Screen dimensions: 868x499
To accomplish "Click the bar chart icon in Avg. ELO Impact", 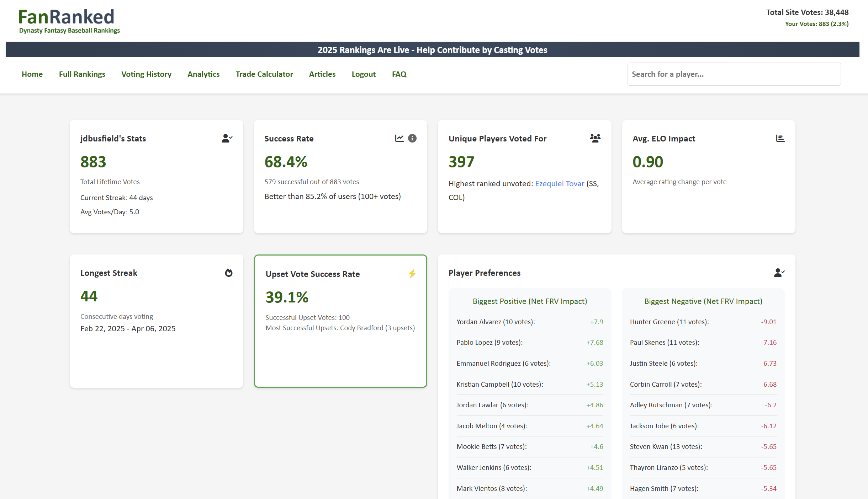I will 780,138.
